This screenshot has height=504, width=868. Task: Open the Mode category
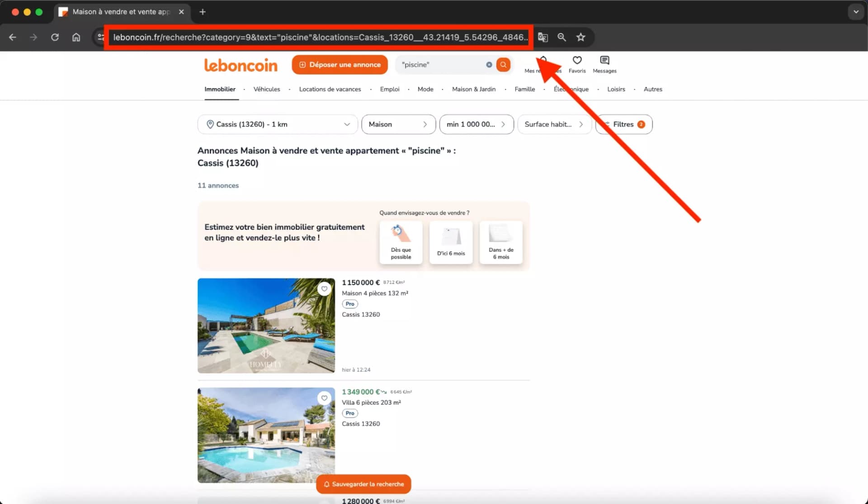click(425, 89)
